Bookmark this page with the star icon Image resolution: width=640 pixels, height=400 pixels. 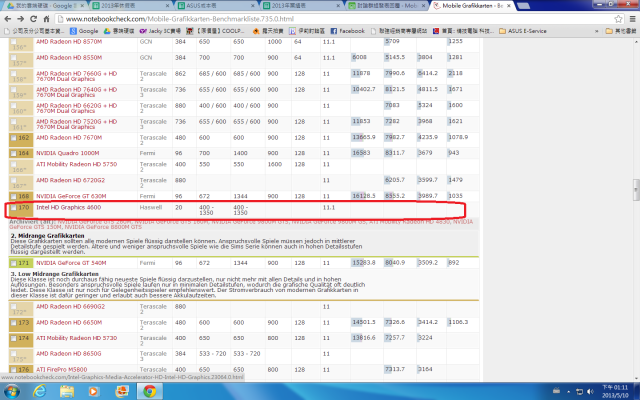tap(618, 19)
